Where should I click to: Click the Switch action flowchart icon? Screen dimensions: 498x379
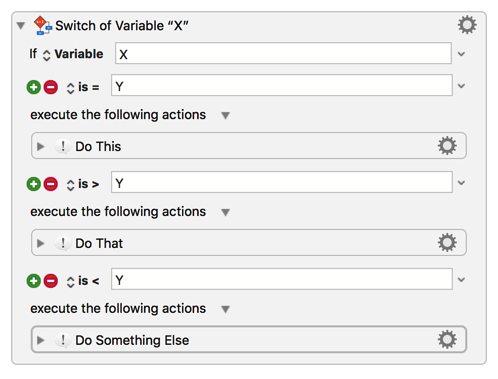pos(43,25)
